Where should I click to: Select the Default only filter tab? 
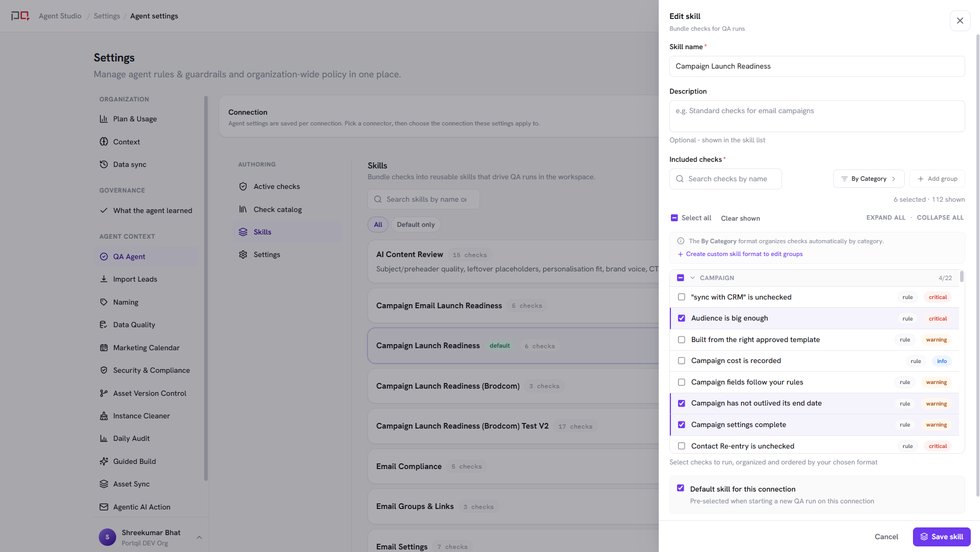tap(416, 224)
